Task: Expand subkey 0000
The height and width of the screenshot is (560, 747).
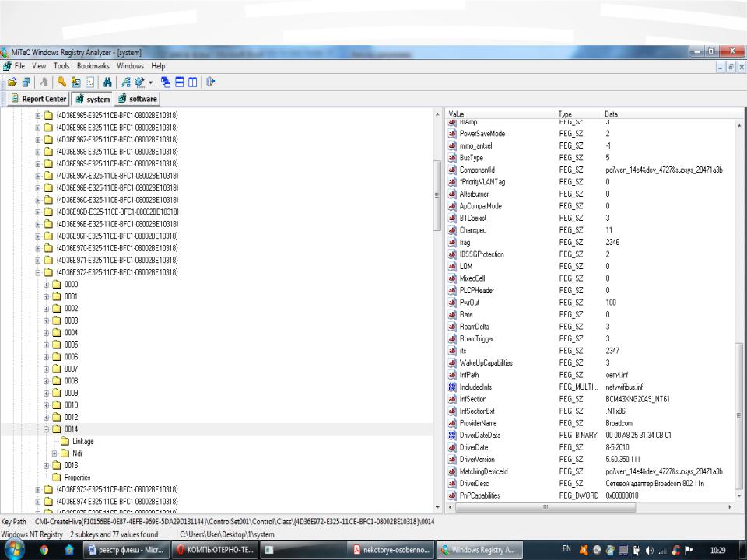Action: [x=46, y=285]
